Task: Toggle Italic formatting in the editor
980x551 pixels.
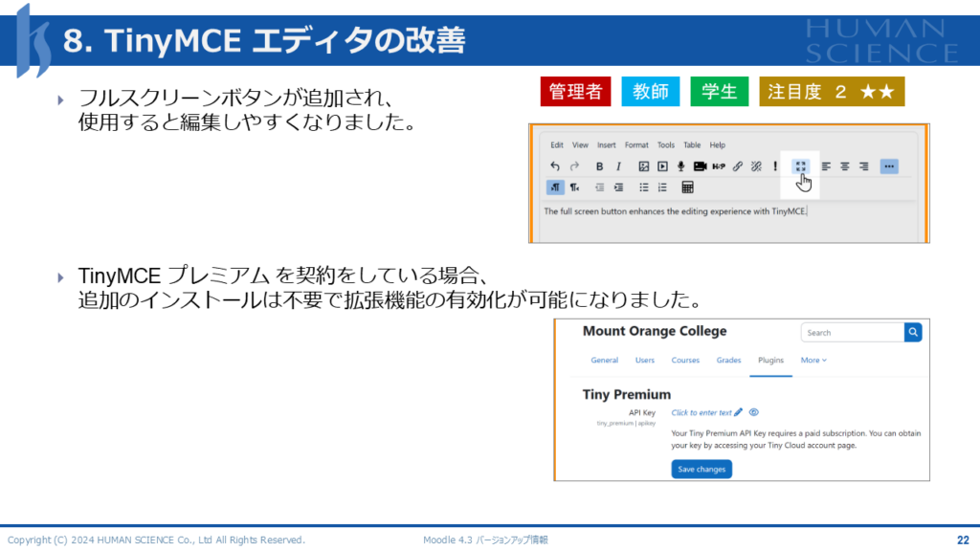Action: [x=619, y=166]
